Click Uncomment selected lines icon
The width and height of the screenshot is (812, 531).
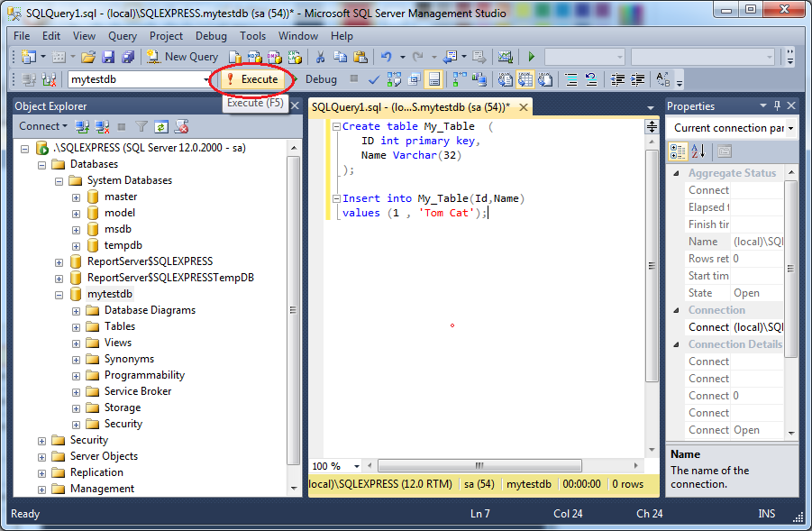(591, 79)
